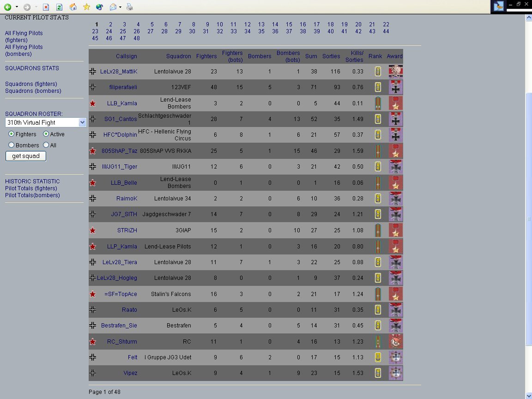Click the rank insignia for Raato

[x=378, y=310]
